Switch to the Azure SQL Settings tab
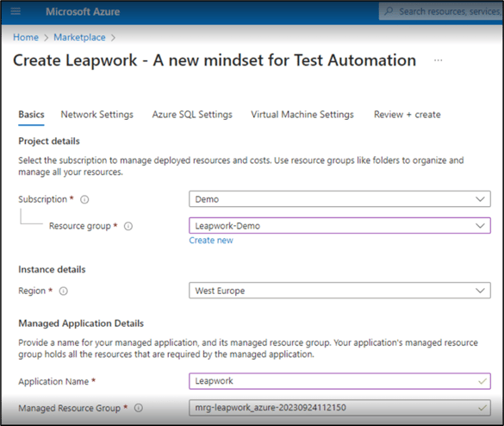Screen dimensions: 504x426 pos(192,115)
